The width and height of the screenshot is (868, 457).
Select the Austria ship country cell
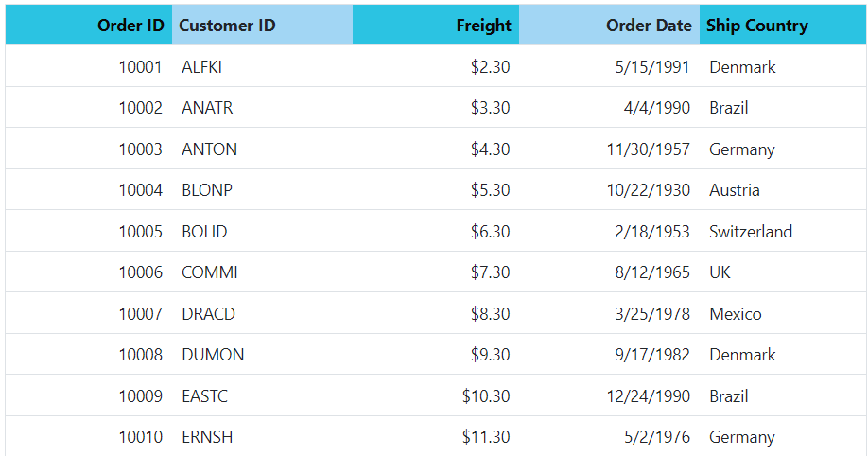pyautogui.click(x=783, y=189)
